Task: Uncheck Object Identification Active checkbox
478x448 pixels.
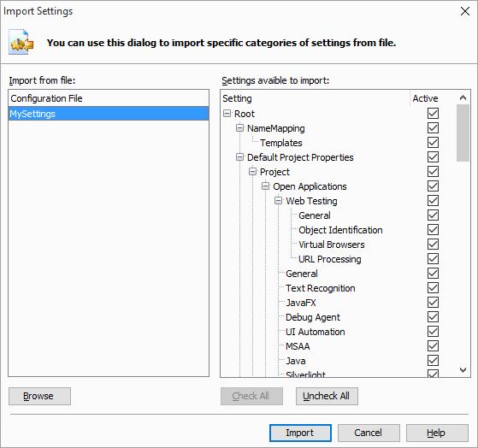Action: [x=433, y=229]
